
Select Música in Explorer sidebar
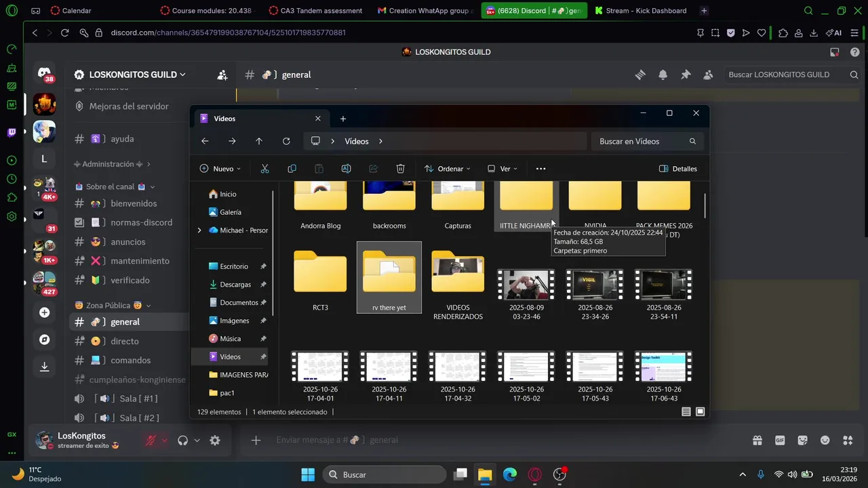coord(230,339)
